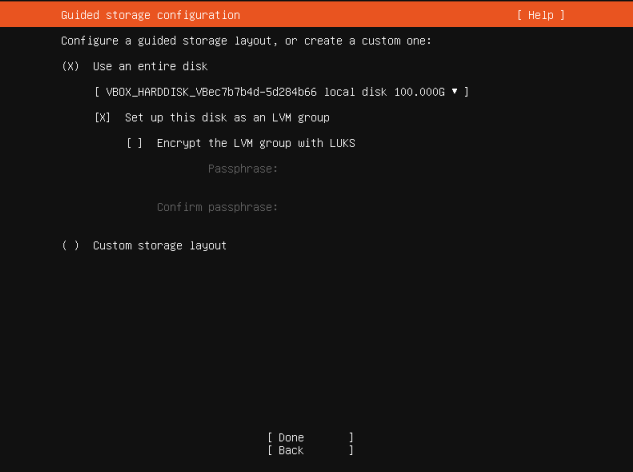
Task: Click the "Use an entire disk" label text
Action: click(x=150, y=66)
